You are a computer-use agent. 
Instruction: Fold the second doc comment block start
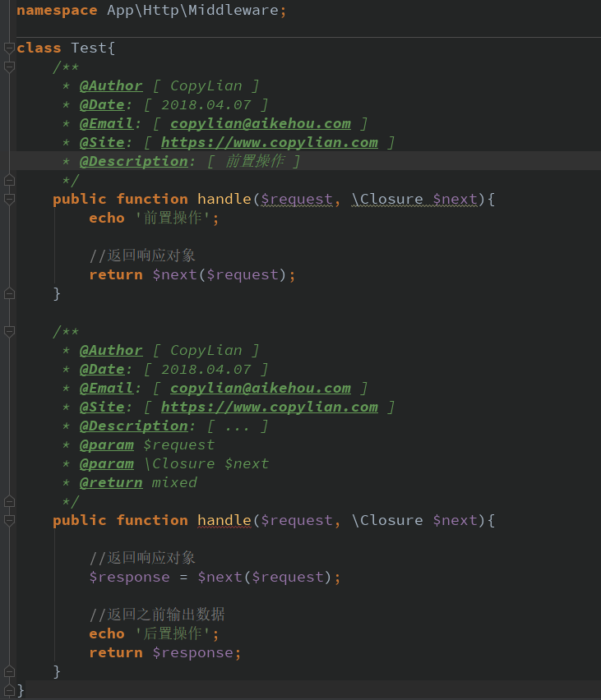pyautogui.click(x=9, y=331)
